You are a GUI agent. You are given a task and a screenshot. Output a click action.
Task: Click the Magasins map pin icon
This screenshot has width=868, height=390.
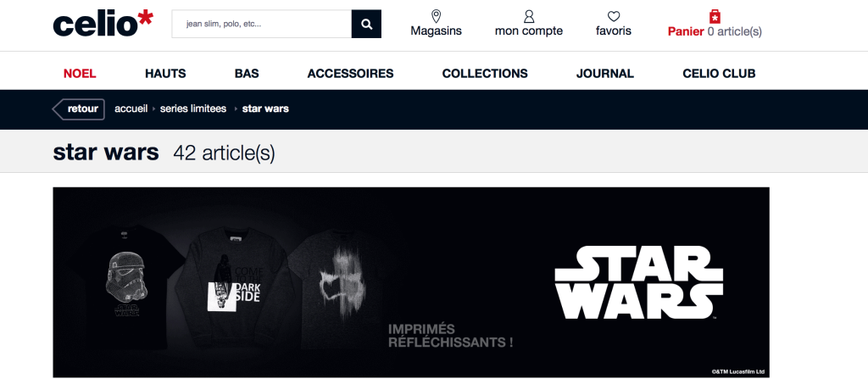click(437, 16)
